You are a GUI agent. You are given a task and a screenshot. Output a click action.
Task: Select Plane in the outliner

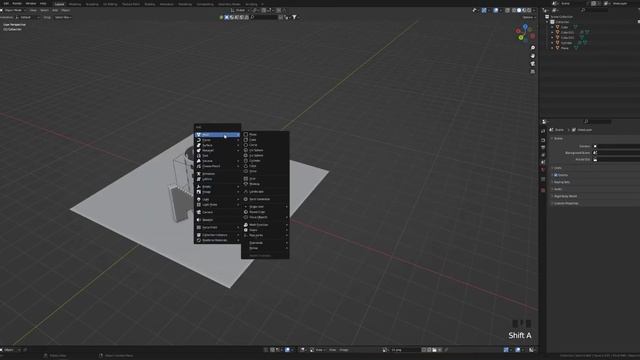(x=565, y=48)
